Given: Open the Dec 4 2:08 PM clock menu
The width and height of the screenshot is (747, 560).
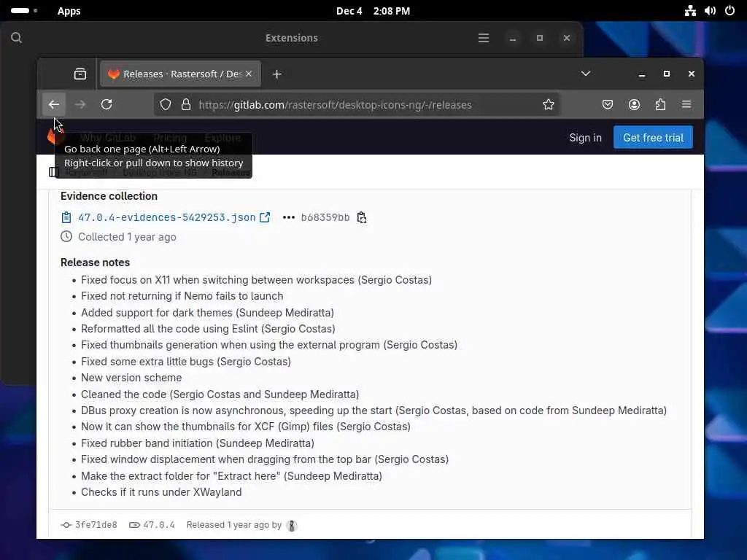Looking at the screenshot, I should point(373,11).
